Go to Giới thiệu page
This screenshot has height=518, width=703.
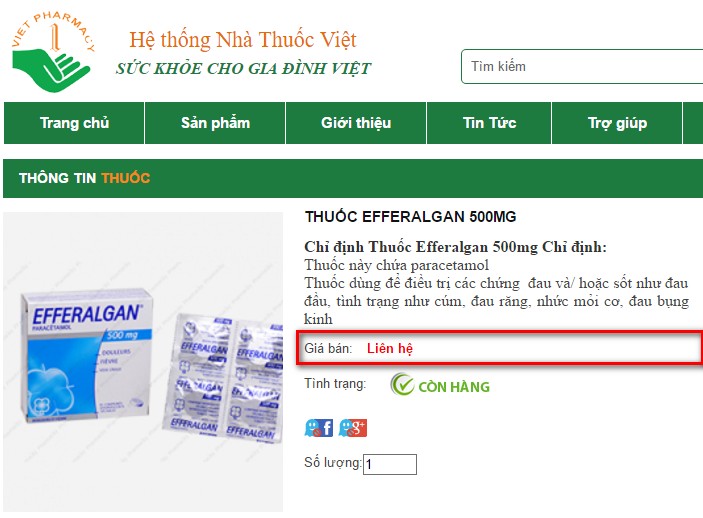pyautogui.click(x=356, y=123)
